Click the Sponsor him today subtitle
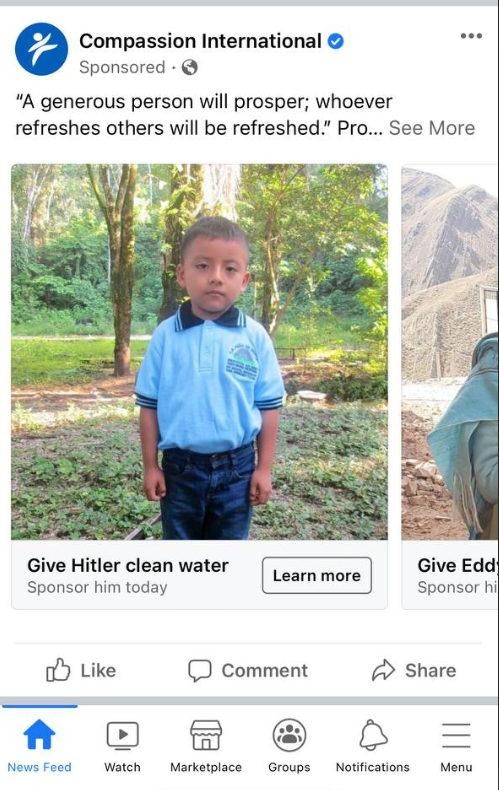This screenshot has width=499, height=790. pos(97,587)
